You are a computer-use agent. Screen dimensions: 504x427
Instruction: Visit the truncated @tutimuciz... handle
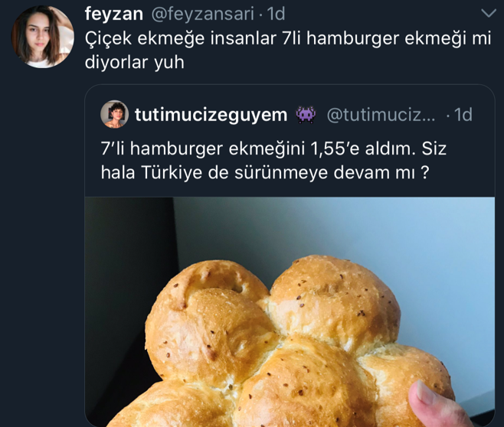coord(381,115)
